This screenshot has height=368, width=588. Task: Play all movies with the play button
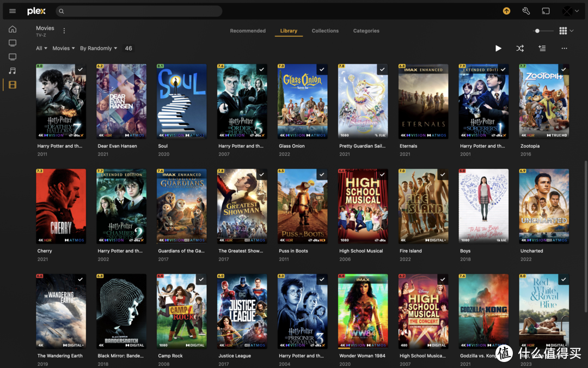coord(498,48)
